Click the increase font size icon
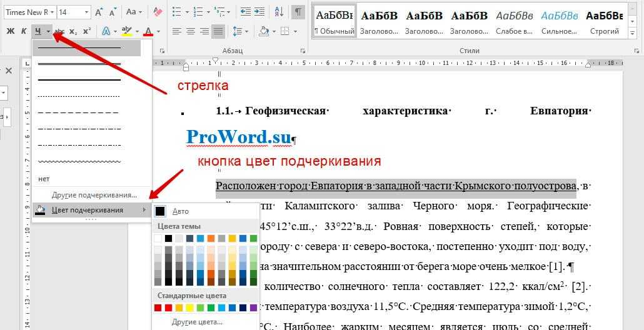The image size is (644, 330). [99, 12]
